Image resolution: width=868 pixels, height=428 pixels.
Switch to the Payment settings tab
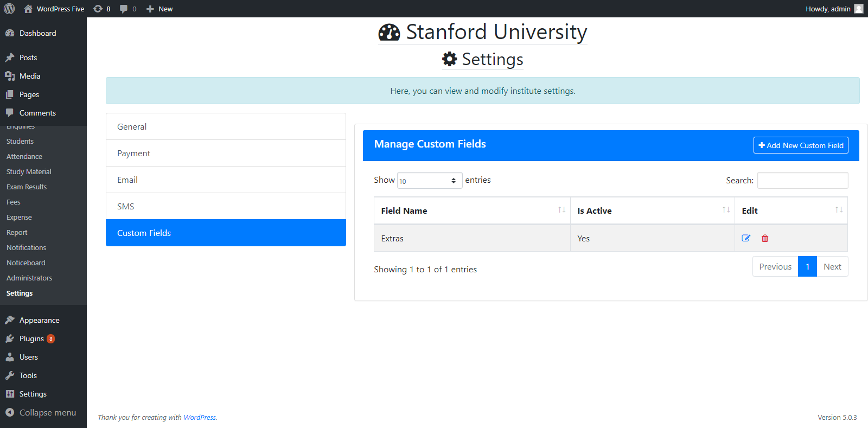[x=226, y=153]
